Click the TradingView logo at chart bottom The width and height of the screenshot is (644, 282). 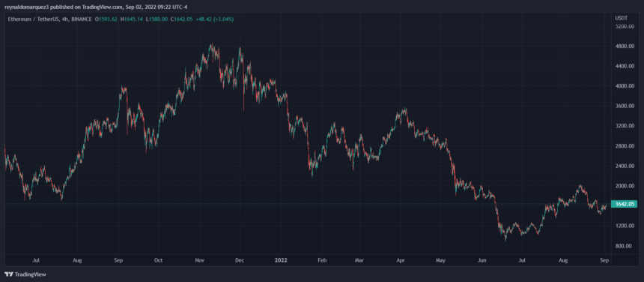pyautogui.click(x=25, y=274)
